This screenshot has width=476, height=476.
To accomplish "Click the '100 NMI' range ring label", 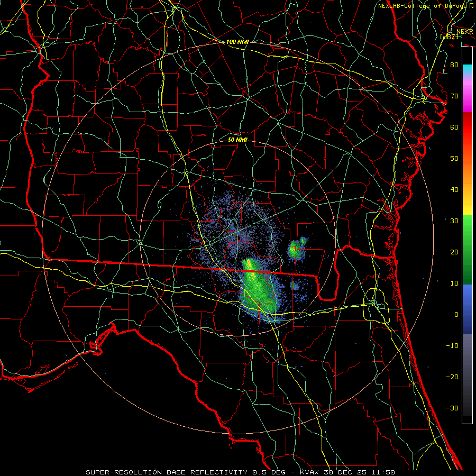I will (237, 42).
